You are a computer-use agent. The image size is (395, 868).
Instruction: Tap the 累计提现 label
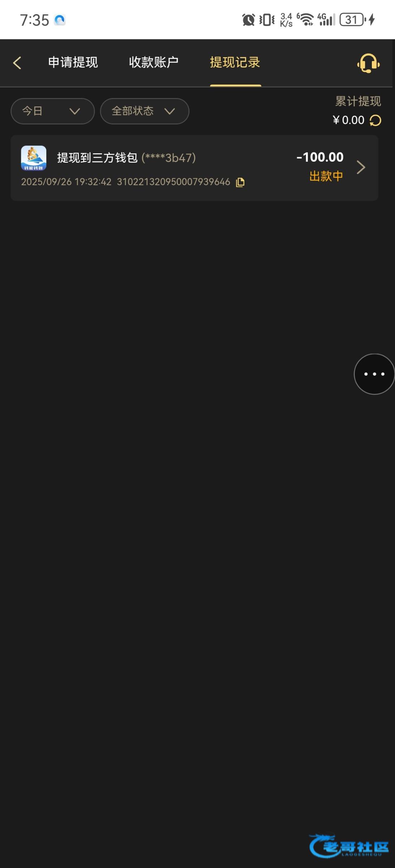358,101
